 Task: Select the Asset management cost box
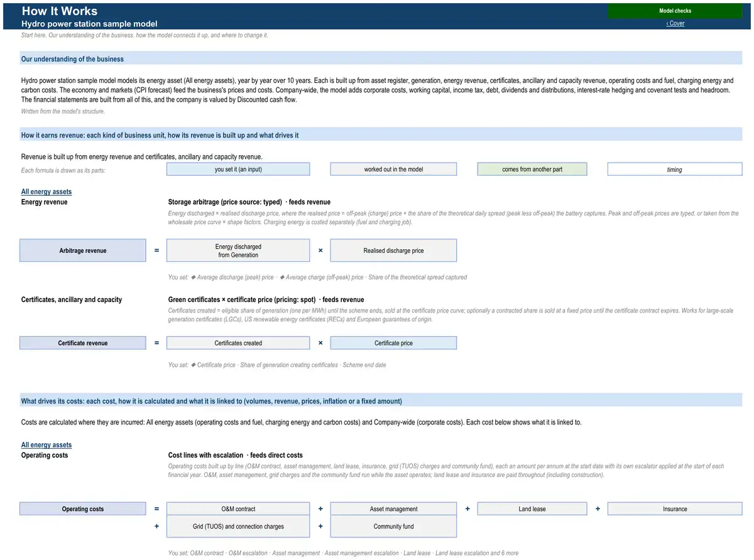pos(393,509)
